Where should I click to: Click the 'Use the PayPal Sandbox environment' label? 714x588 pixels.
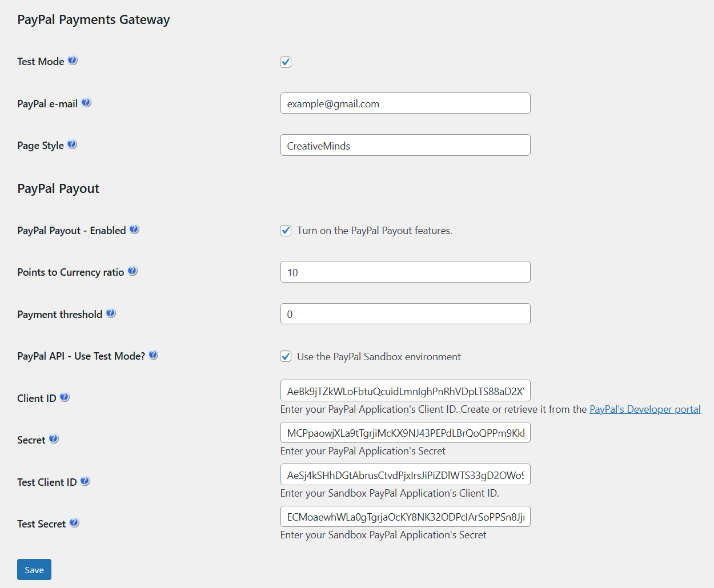(x=379, y=357)
